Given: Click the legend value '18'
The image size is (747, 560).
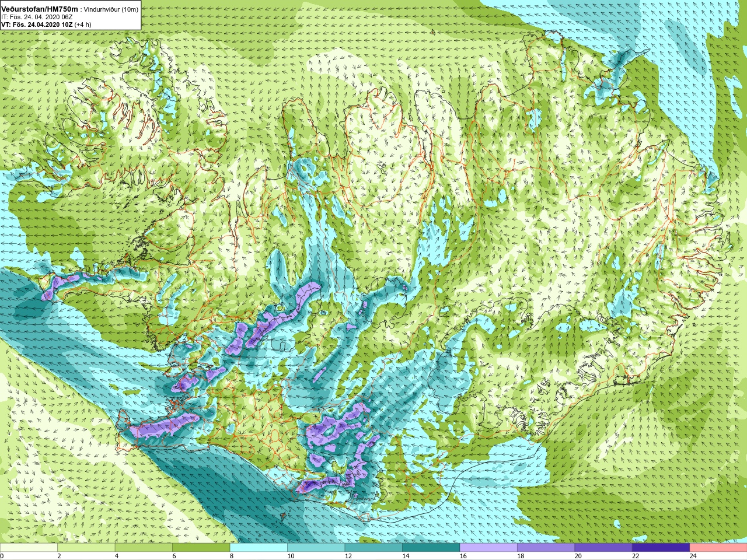Looking at the screenshot, I should [x=521, y=556].
